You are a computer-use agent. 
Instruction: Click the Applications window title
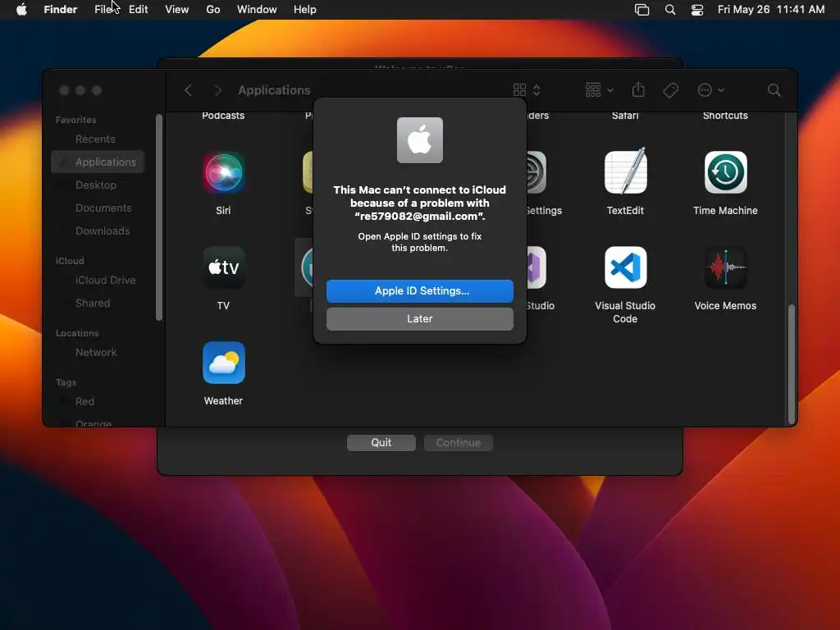[x=274, y=90]
